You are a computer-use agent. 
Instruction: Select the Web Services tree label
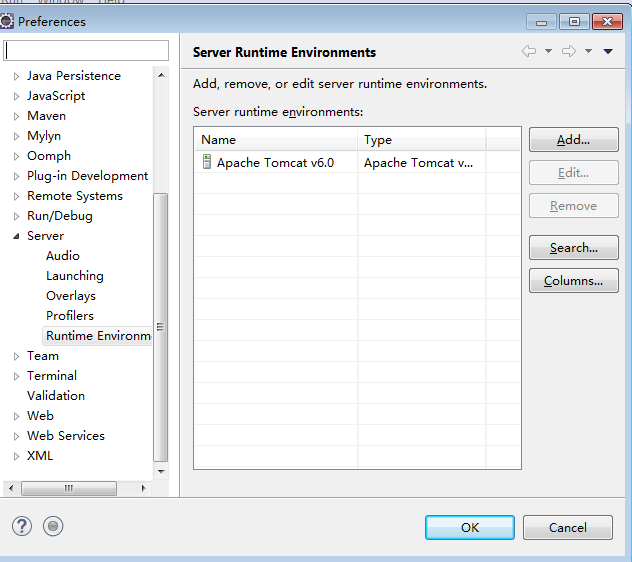click(66, 436)
